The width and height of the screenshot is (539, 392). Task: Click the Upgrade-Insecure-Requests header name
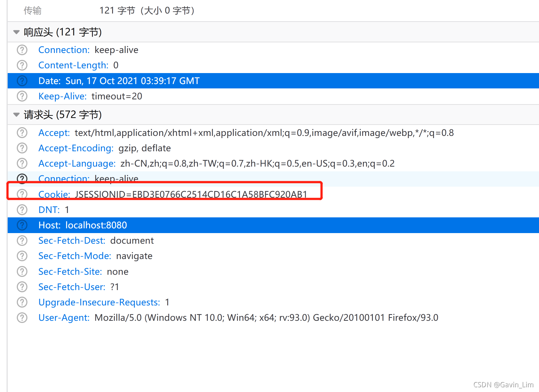tap(99, 302)
